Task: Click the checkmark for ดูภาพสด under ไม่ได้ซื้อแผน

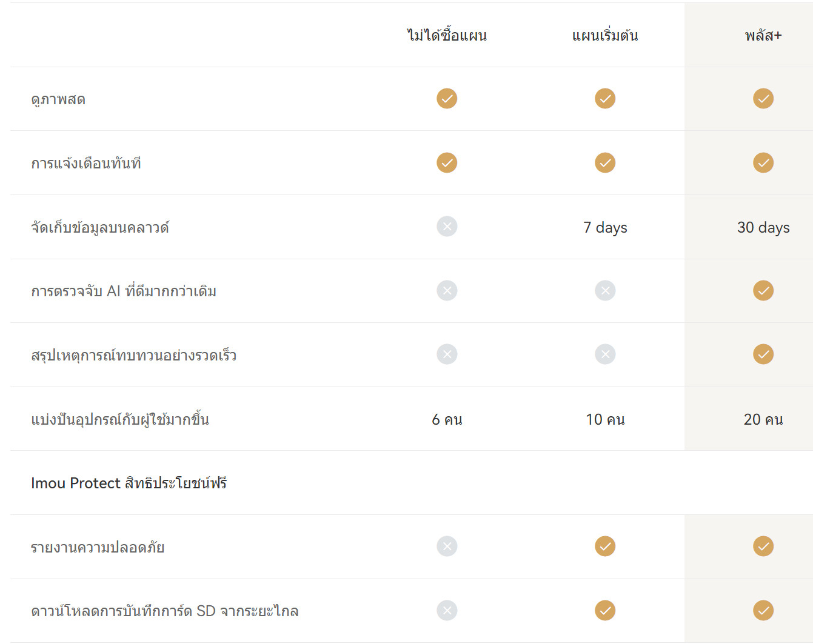Action: click(x=447, y=98)
